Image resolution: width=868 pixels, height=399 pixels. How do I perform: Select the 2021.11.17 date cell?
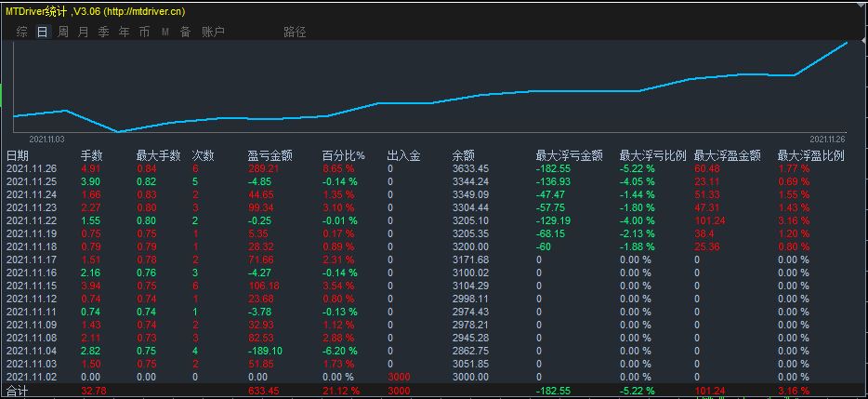[32, 259]
